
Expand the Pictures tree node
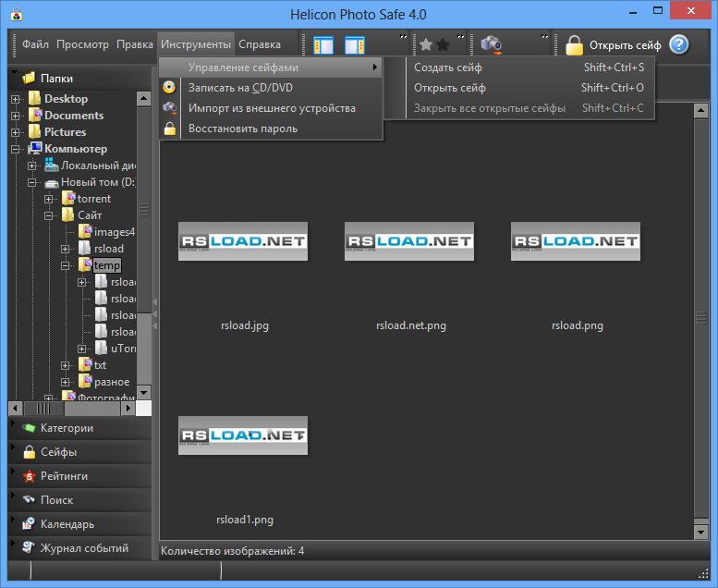click(x=15, y=132)
